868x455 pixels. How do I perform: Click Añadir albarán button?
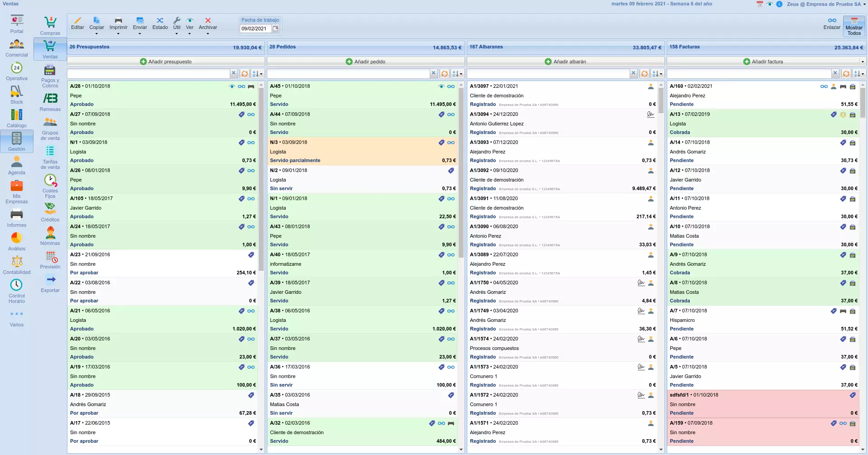tap(565, 62)
